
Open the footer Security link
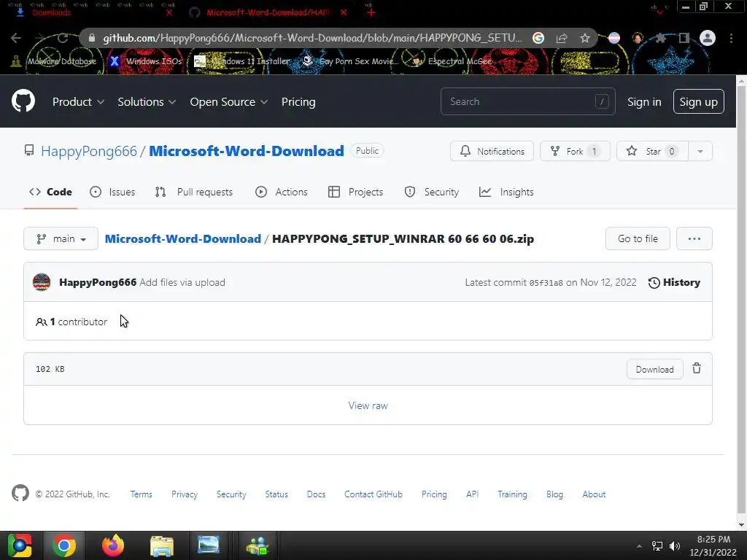(231, 494)
